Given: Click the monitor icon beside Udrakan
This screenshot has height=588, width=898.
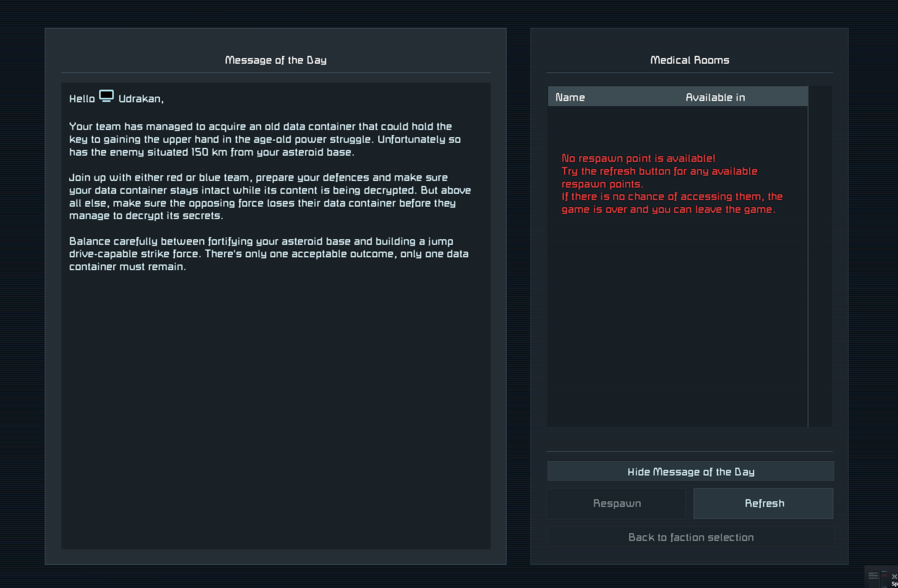Looking at the screenshot, I should [107, 96].
